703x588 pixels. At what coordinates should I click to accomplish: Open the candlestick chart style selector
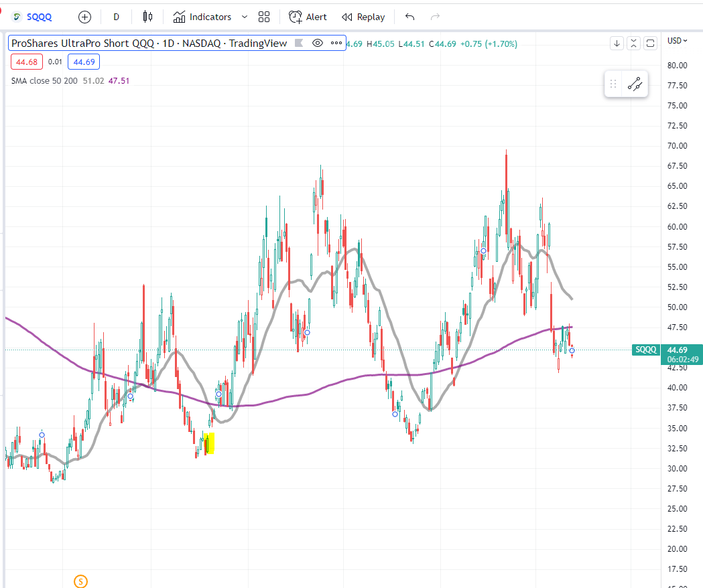pos(147,17)
